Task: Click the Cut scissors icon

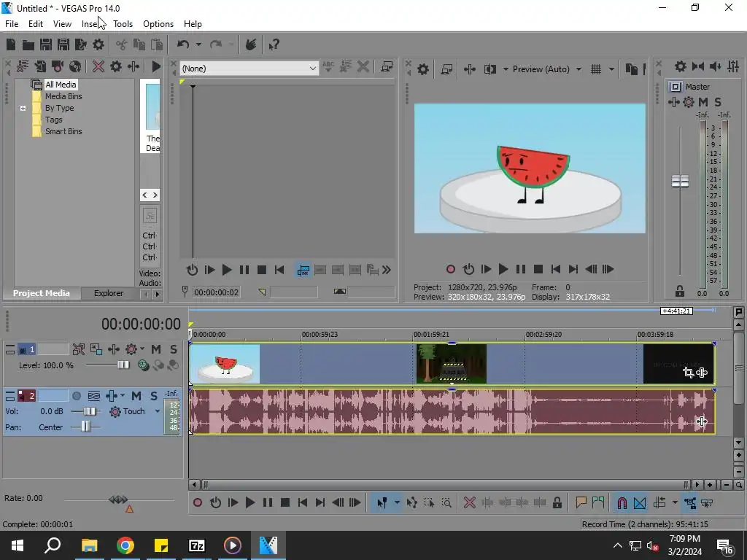Action: [x=122, y=44]
